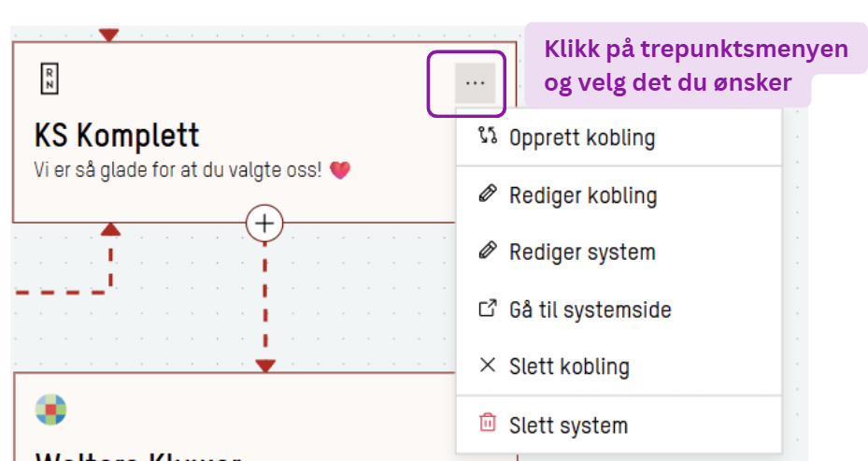Screen dimensions: 868x461
Task: Click the purple trepunktsmenyen instruction callout
Action: click(696, 65)
